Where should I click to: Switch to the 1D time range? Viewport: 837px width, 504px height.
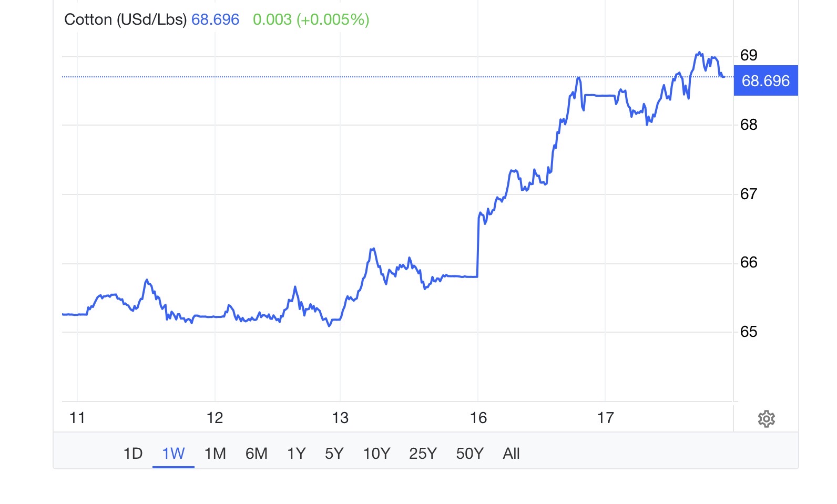[132, 453]
